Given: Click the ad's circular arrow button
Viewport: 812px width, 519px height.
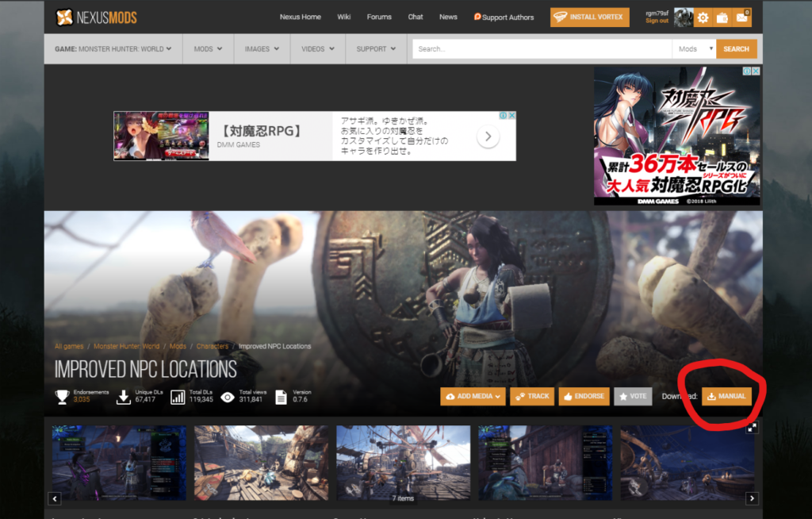Looking at the screenshot, I should click(x=488, y=136).
